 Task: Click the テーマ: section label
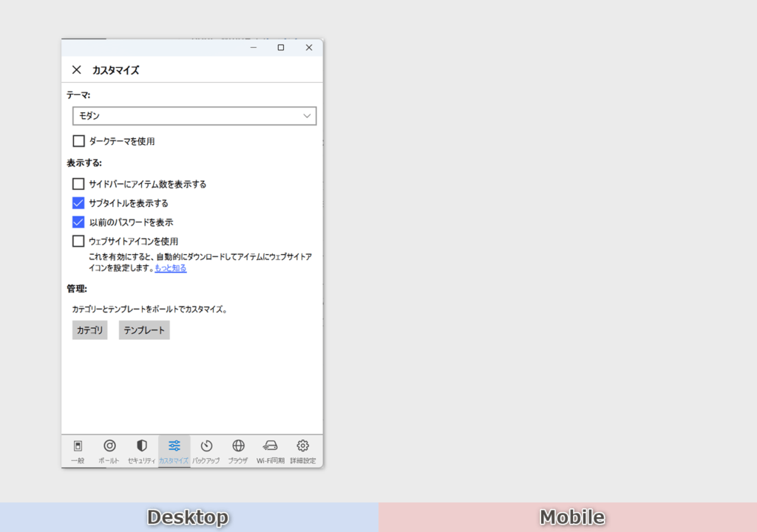[78, 95]
